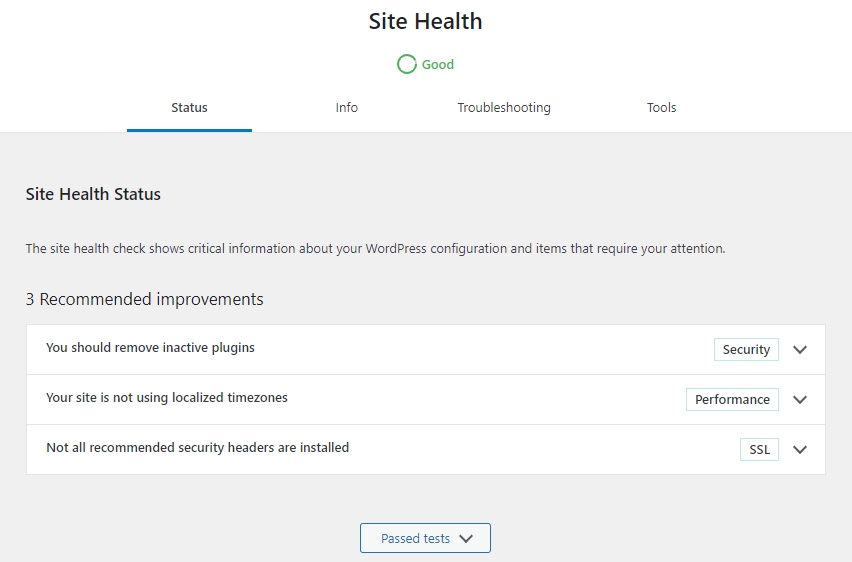
Task: Switch to the Info tab
Action: tap(347, 108)
